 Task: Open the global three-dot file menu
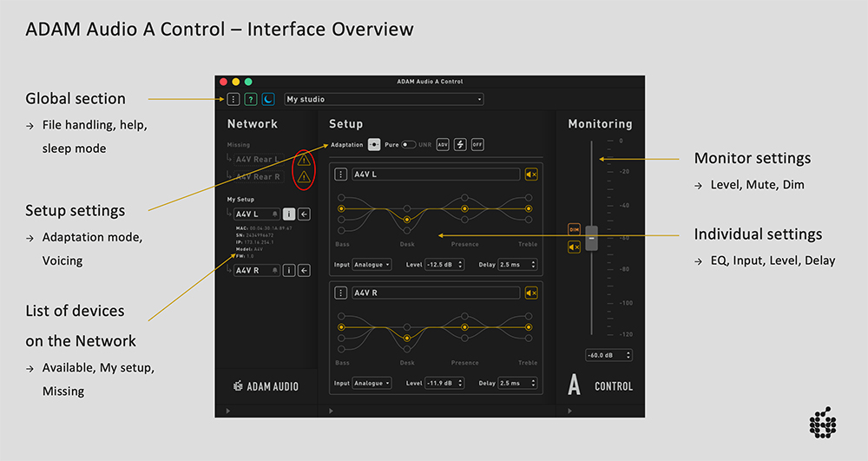click(233, 99)
